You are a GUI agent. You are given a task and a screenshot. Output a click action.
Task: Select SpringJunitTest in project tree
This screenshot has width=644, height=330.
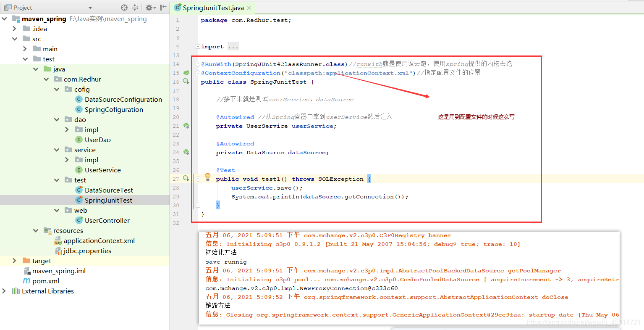pos(108,200)
